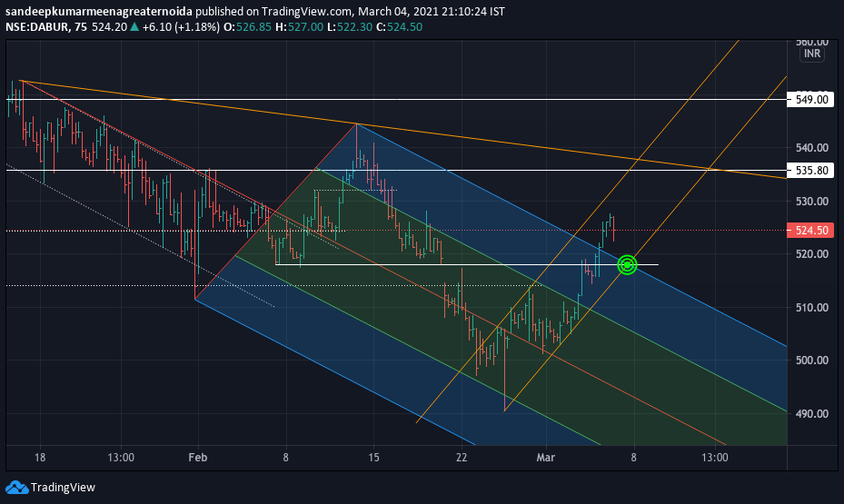
Task: Click the Mar label on time axis
Action: (545, 457)
